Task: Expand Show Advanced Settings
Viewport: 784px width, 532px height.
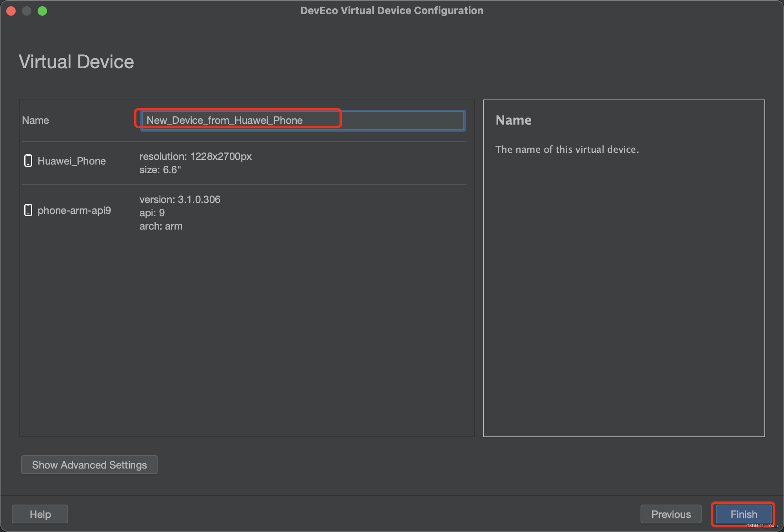Action: (89, 465)
